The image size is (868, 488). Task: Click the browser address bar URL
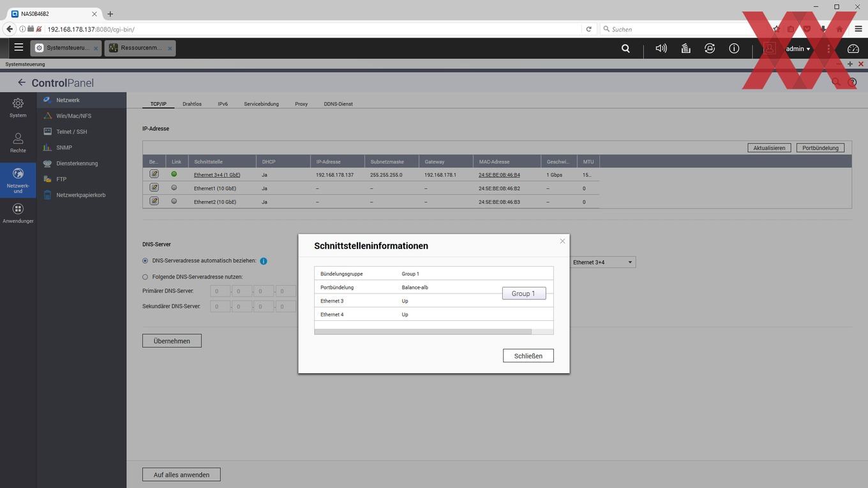tap(91, 29)
